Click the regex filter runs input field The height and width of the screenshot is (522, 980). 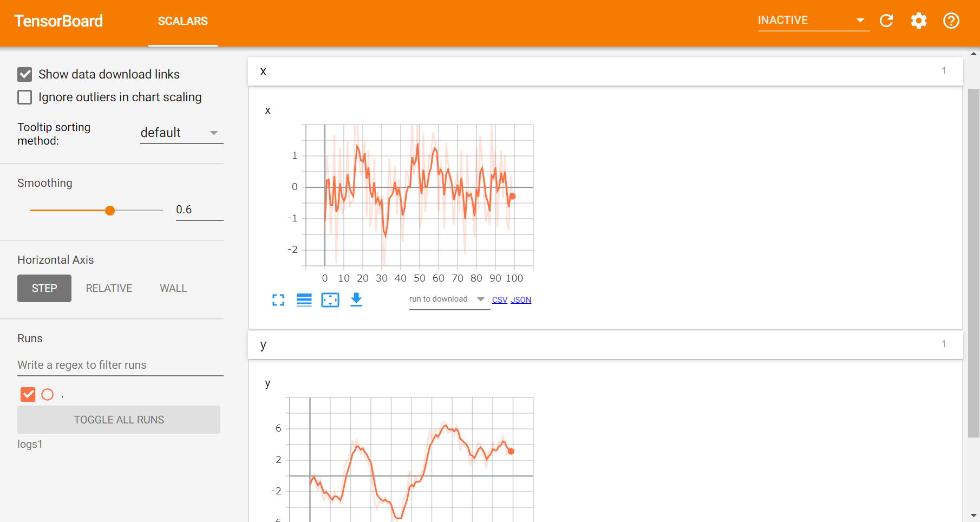(x=119, y=364)
